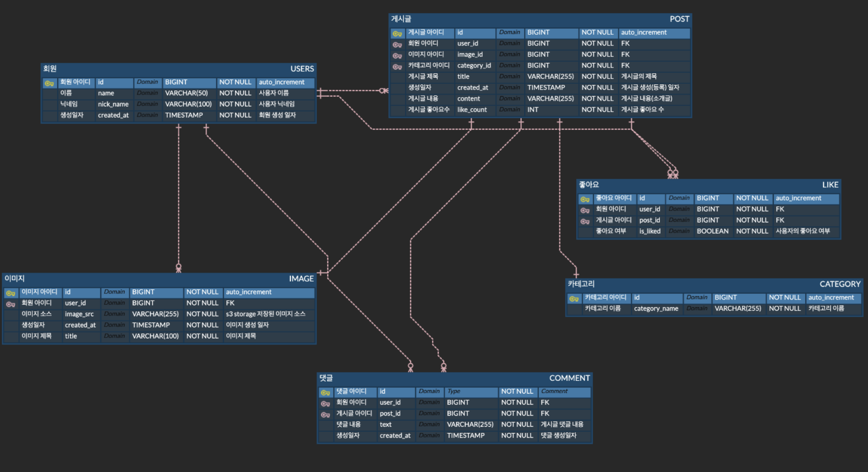This screenshot has width=868, height=472.
Task: Click the content column in POST
Action: (468, 99)
